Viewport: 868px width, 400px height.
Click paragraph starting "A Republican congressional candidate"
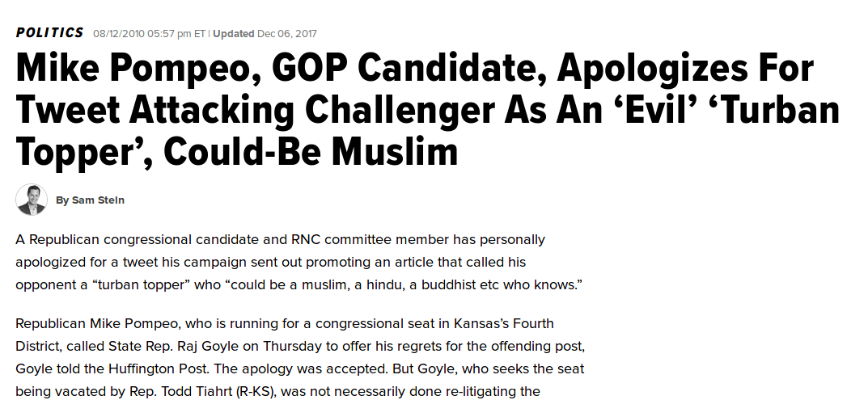[x=280, y=263]
